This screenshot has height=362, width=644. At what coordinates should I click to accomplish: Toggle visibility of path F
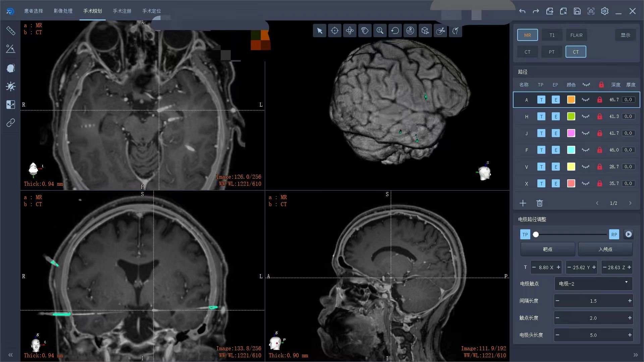pyautogui.click(x=586, y=150)
